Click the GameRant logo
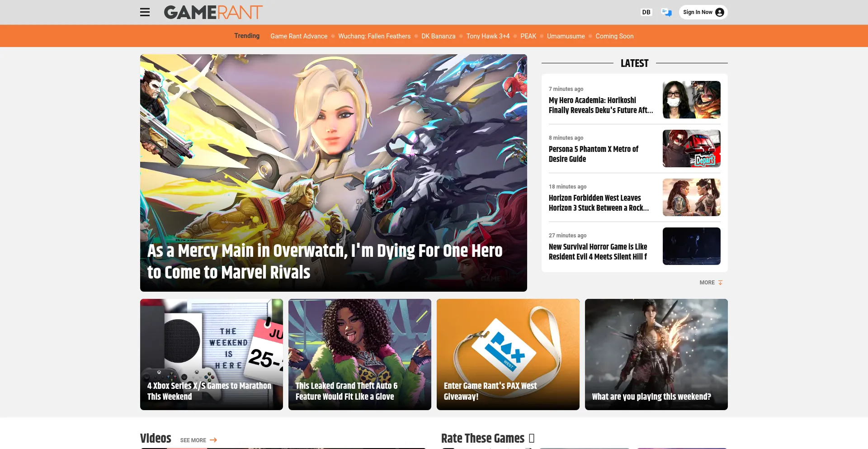The height and width of the screenshot is (449, 868). click(x=213, y=12)
